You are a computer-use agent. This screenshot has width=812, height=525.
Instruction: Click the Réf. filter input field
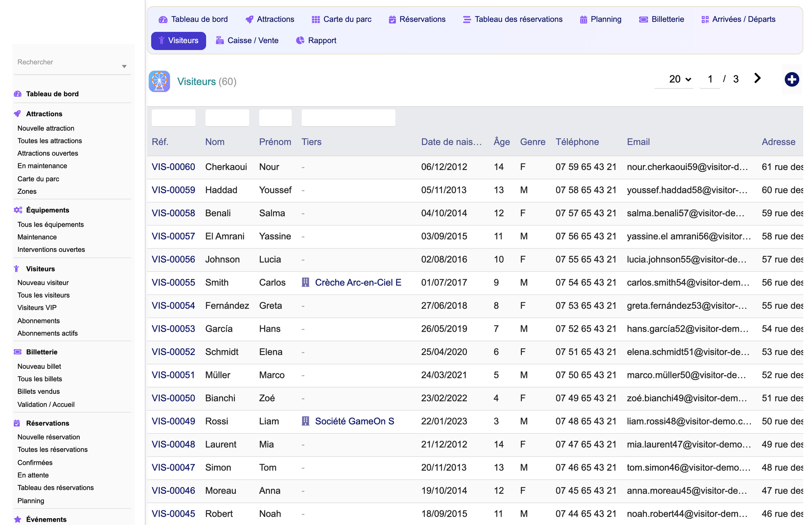[x=174, y=118]
